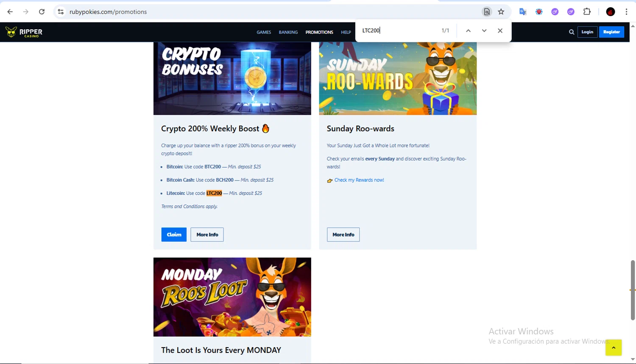The image size is (636, 364).
Task: Click the Crypto 200% Weekly Boost heading
Action: pyautogui.click(x=215, y=128)
